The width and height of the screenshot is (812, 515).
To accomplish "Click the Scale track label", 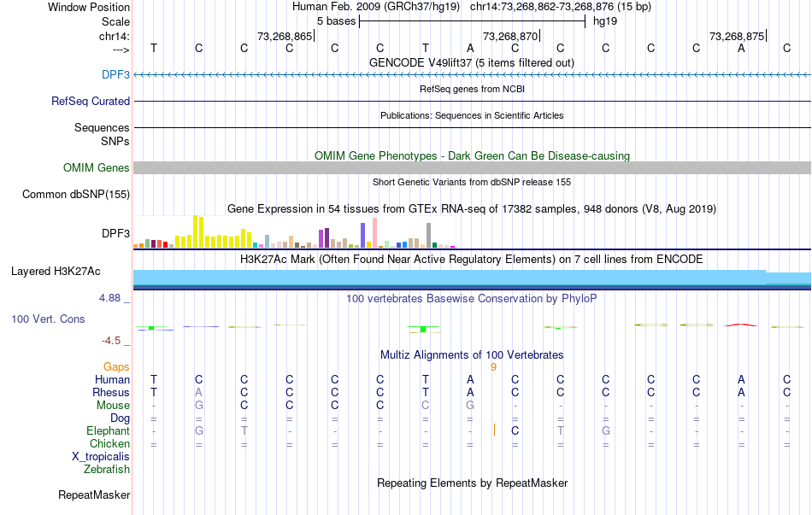I will 115,21.
